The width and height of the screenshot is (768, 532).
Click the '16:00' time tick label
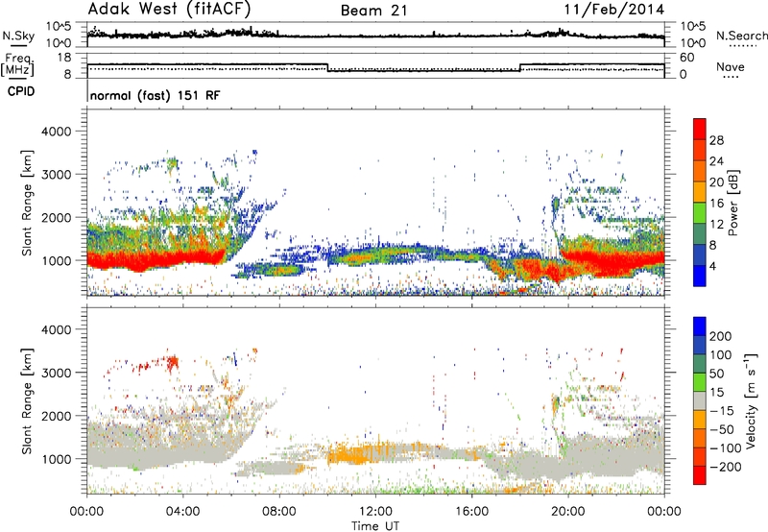pyautogui.click(x=471, y=512)
